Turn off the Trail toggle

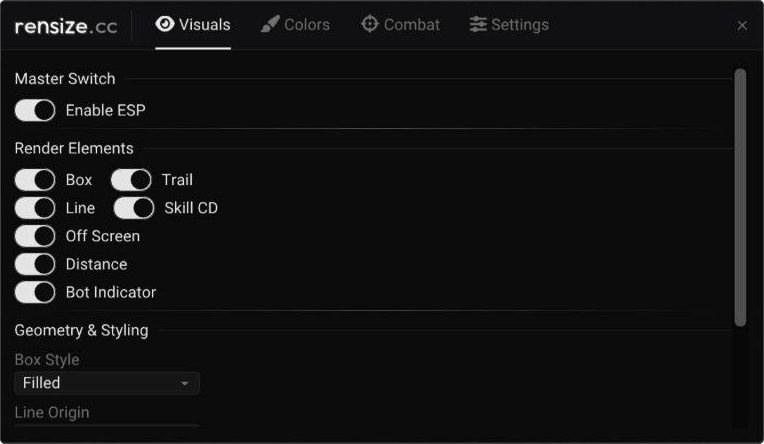[131, 180]
